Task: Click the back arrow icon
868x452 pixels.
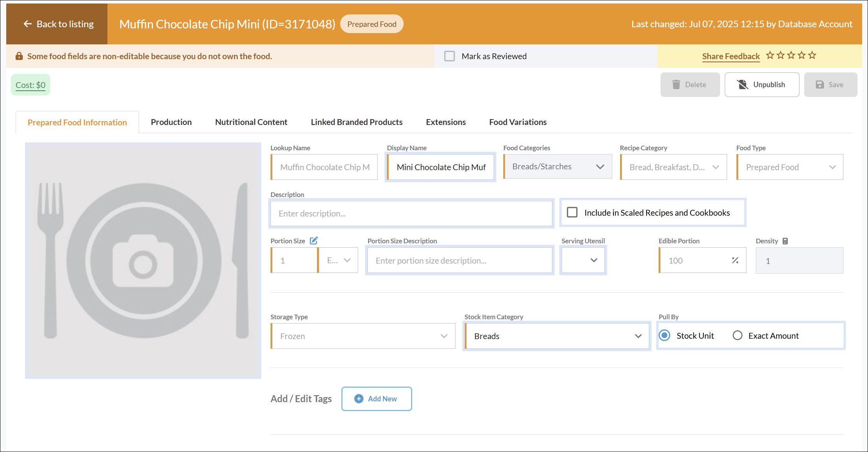Action: pyautogui.click(x=28, y=24)
